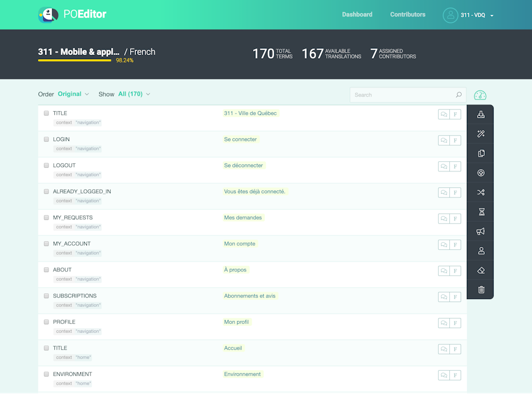
Task: Click the trash can icon in the side toolbar
Action: (481, 290)
